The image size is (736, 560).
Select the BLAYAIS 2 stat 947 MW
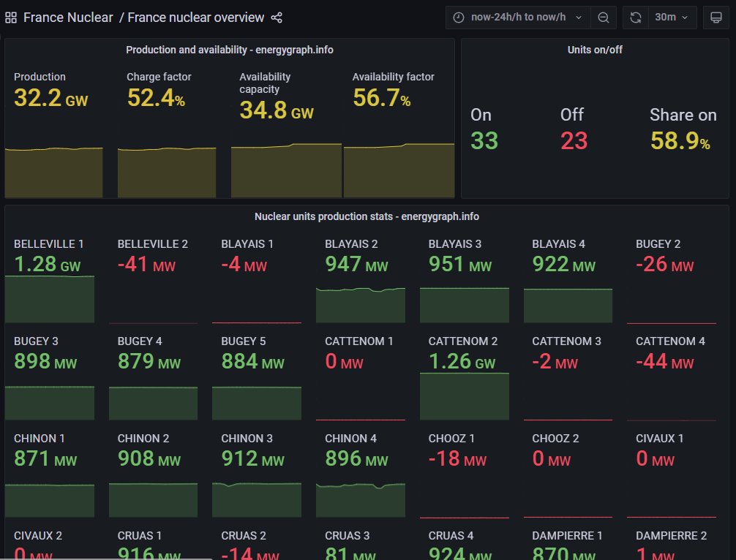[356, 264]
